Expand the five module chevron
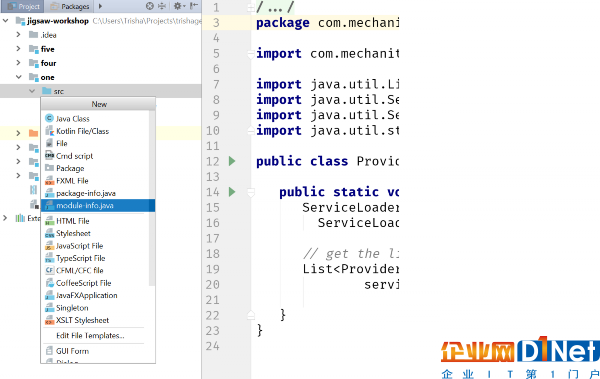This screenshot has width=600, height=379. tap(18, 49)
